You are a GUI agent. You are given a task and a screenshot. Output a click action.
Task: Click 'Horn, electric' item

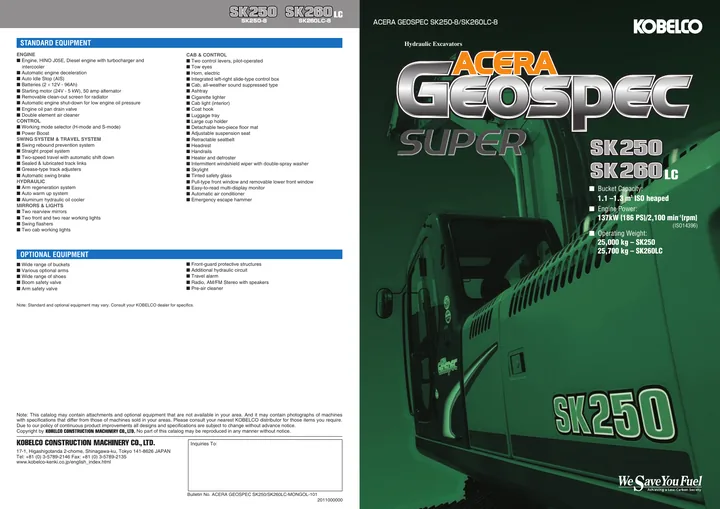[x=205, y=73]
